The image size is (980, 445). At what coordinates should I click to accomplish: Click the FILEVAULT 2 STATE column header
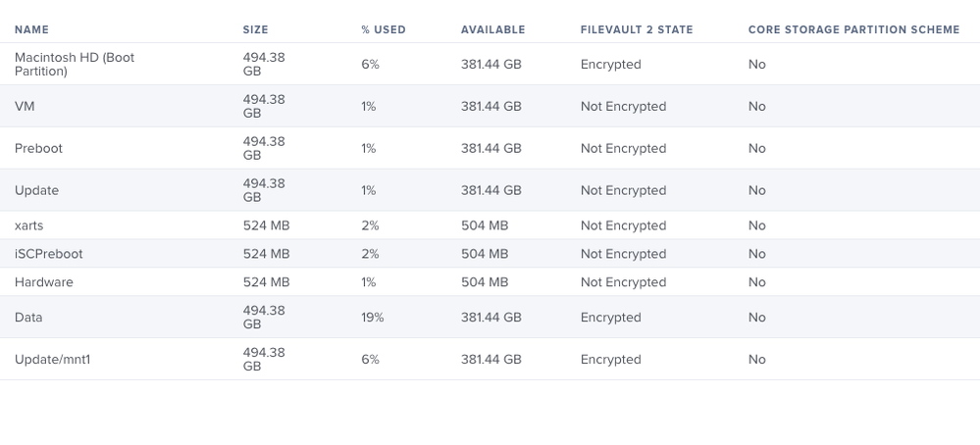point(637,29)
